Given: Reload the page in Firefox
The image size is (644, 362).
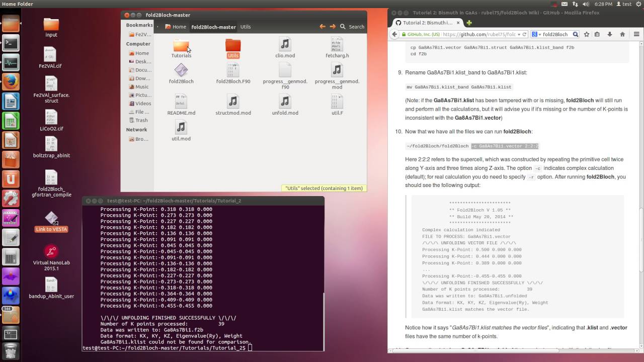Looking at the screenshot, I should [x=525, y=34].
